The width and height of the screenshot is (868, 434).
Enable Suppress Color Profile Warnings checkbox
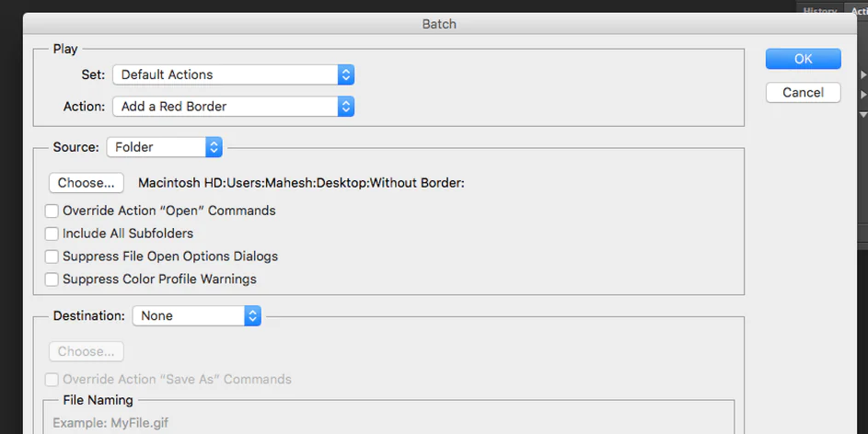(52, 280)
